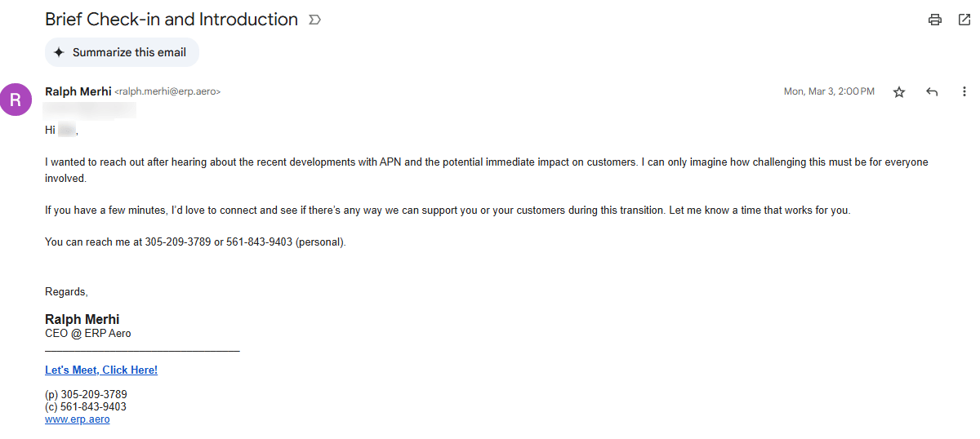Click the purple R sender avatar
Image resolution: width=980 pixels, height=439 pixels.
[16, 99]
